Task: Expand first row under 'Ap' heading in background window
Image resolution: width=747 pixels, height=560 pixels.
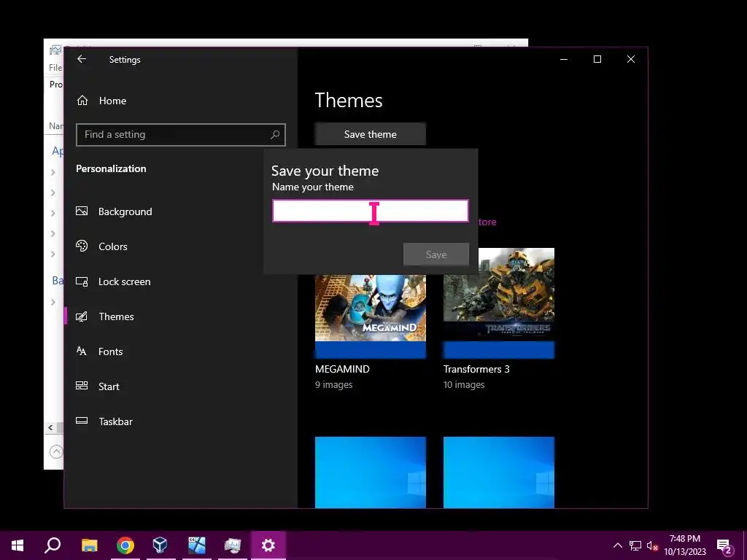Action: pos(53,172)
